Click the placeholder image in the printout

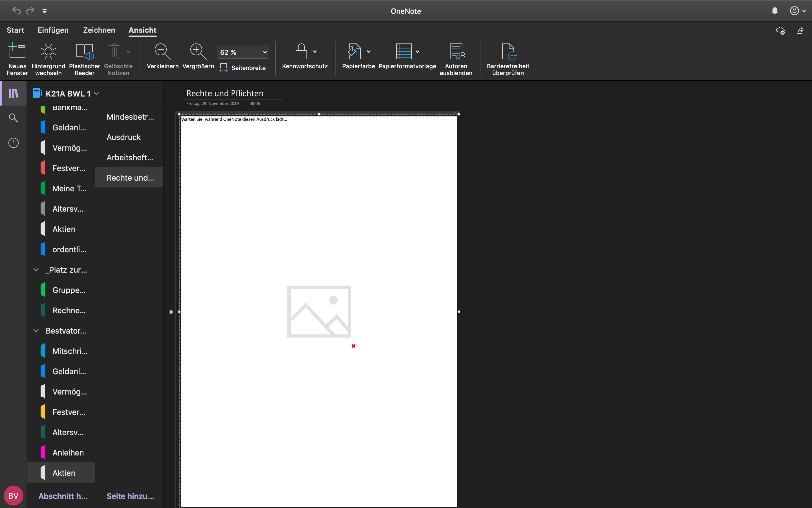click(319, 312)
